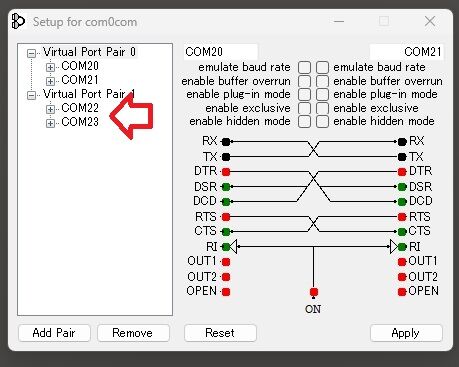Enable exclusive mode for COM20
The width and height of the screenshot is (459, 367).
pyautogui.click(x=304, y=108)
